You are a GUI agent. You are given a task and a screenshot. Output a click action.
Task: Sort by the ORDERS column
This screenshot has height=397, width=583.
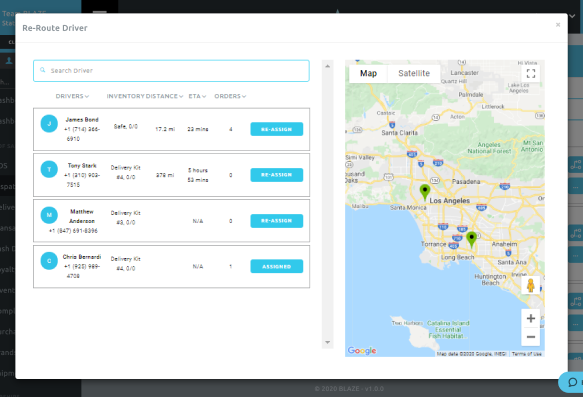tap(230, 96)
